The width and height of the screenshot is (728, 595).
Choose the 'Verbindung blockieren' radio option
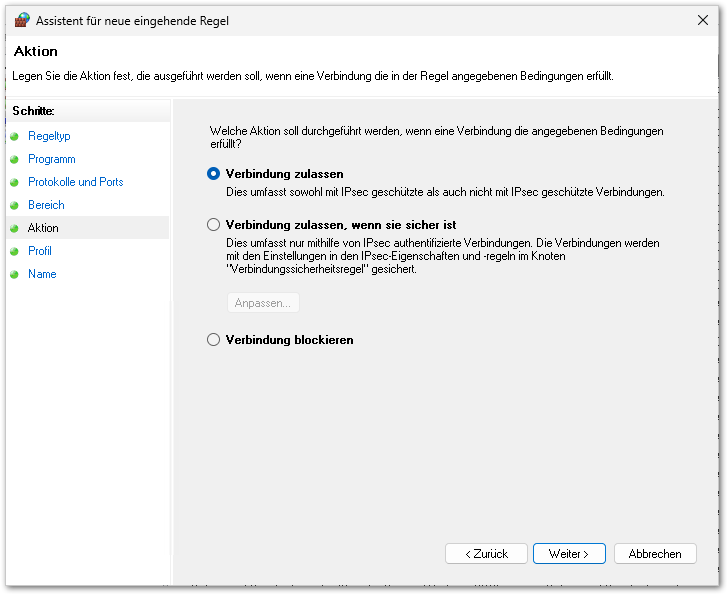pyautogui.click(x=213, y=340)
